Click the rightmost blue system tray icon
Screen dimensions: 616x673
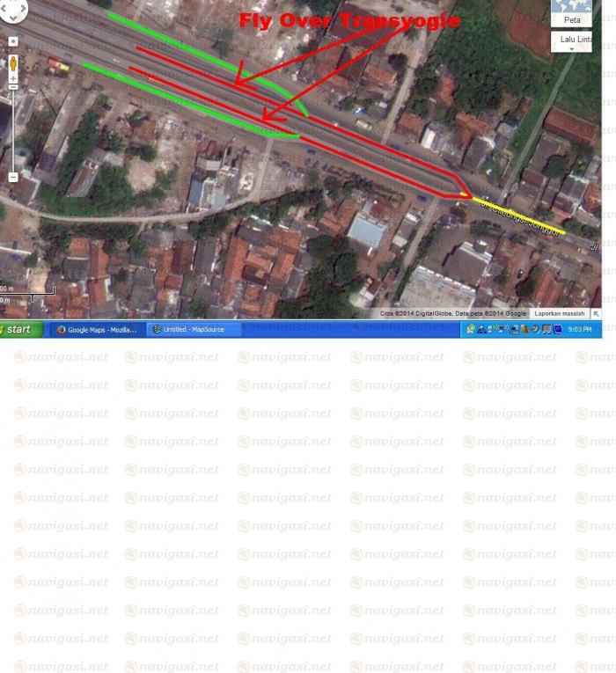click(557, 329)
